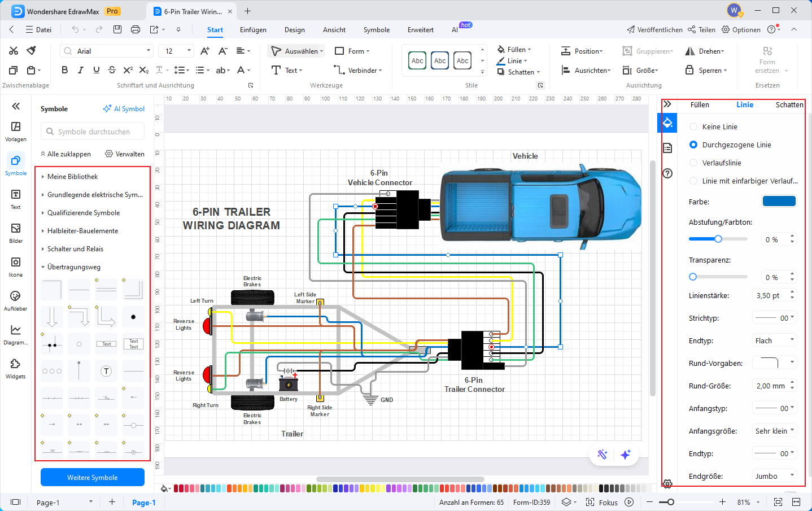Click Teilen button

tap(701, 30)
